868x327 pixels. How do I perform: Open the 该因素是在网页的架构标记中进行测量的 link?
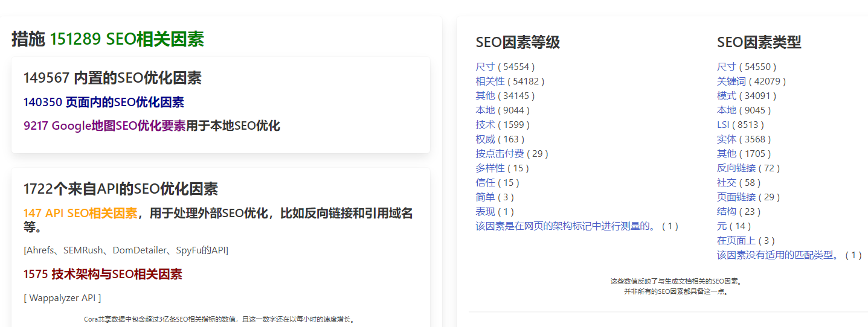tap(567, 226)
